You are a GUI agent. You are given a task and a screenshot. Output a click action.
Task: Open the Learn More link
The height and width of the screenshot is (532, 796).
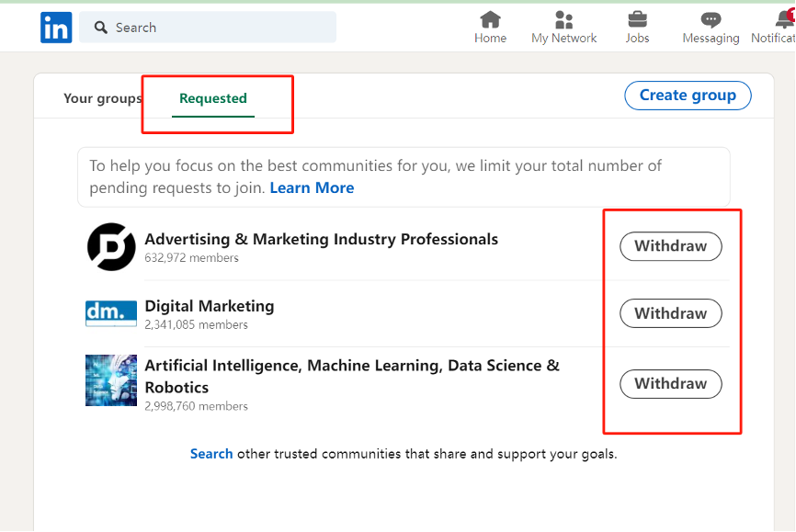tap(312, 187)
